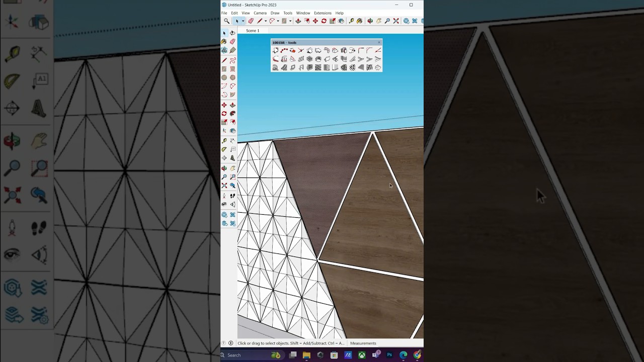Screen dimensions: 644x362
Task: Expand the Arc tool dropdown arrow
Action: (278, 21)
